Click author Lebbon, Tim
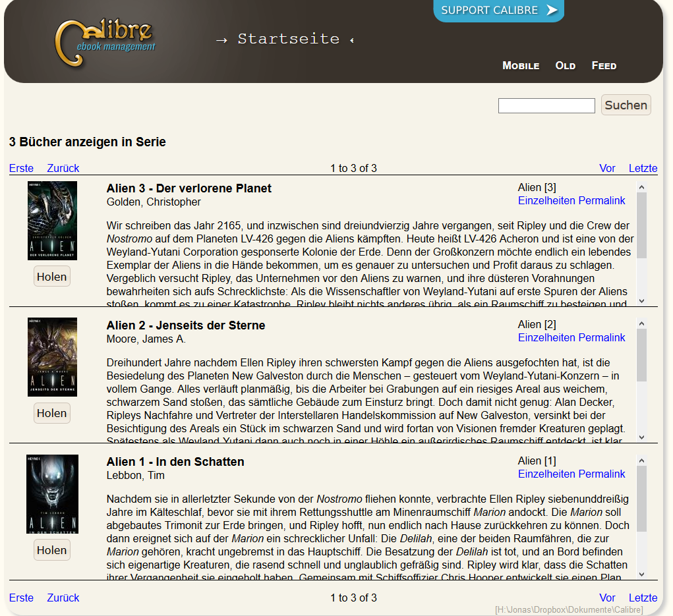 [x=136, y=475]
